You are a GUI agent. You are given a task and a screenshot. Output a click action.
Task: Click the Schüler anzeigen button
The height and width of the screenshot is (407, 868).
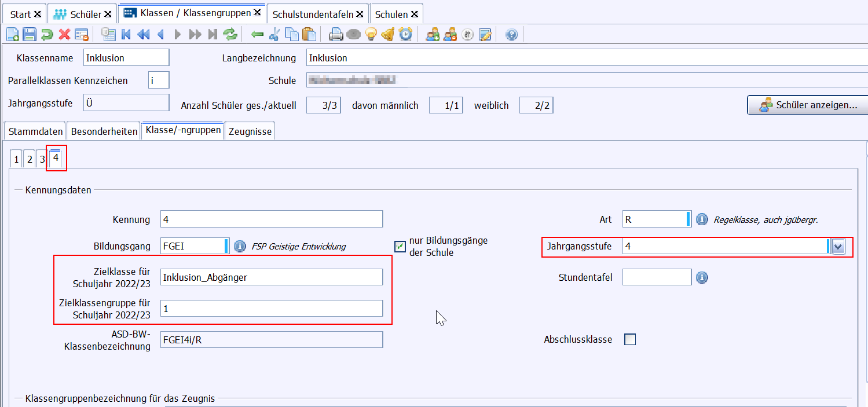tap(808, 105)
